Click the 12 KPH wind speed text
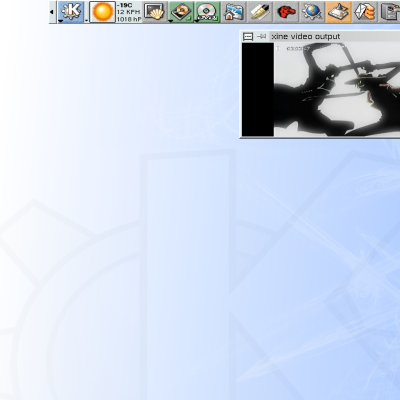Screen dimensions: 400x400 pos(128,12)
